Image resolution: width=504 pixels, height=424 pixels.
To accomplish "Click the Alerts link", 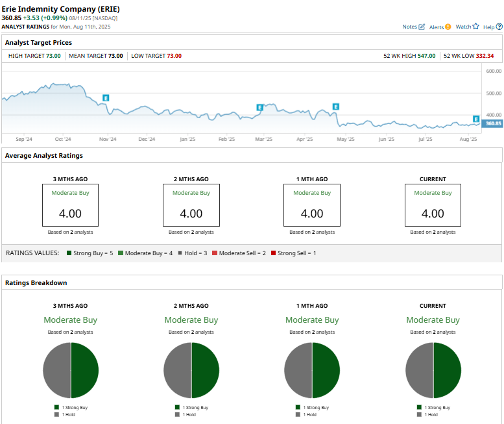I will point(436,27).
